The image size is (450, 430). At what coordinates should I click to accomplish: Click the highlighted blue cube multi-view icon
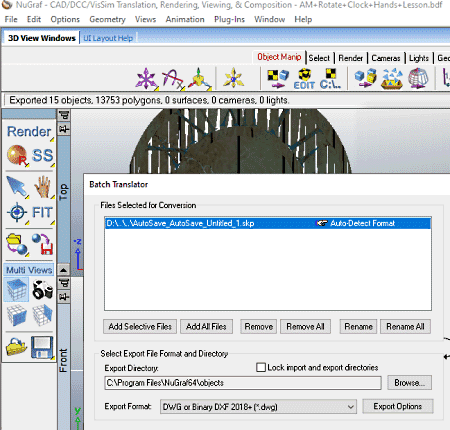[17, 289]
